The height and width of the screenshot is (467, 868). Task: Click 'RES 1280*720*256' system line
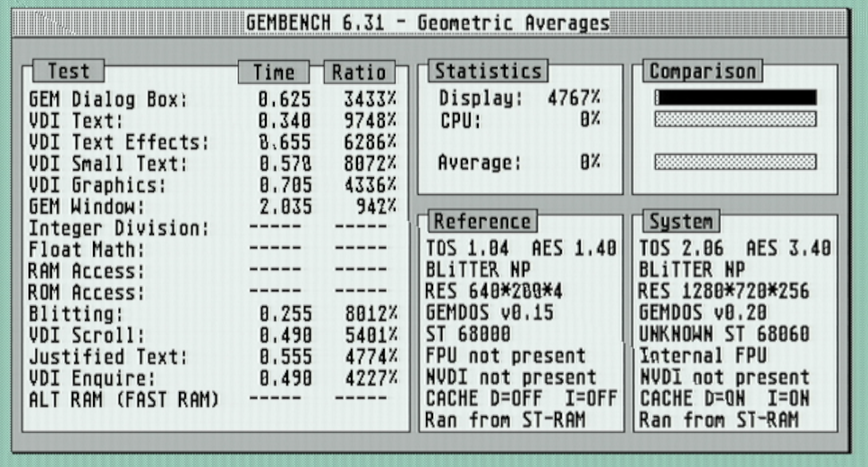[x=724, y=291]
